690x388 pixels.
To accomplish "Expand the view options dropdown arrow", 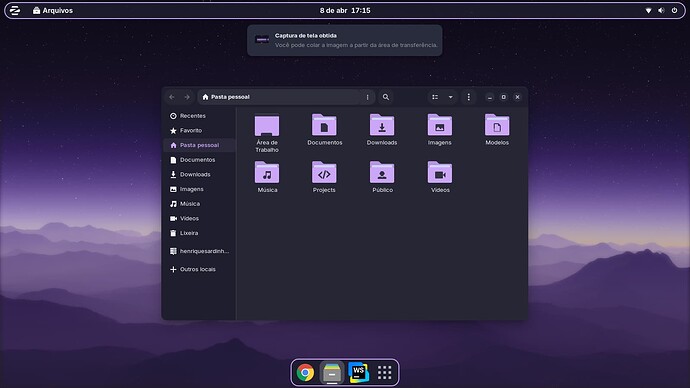I will [450, 97].
